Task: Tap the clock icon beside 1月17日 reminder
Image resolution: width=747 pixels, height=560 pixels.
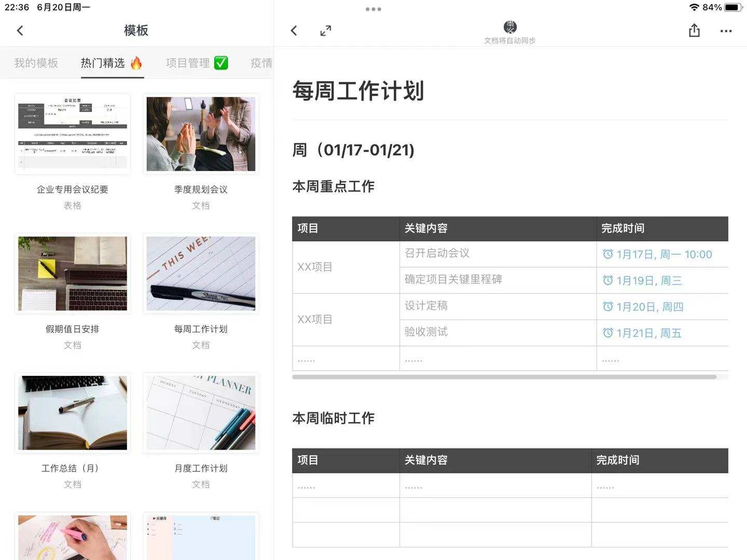Action: click(x=607, y=254)
